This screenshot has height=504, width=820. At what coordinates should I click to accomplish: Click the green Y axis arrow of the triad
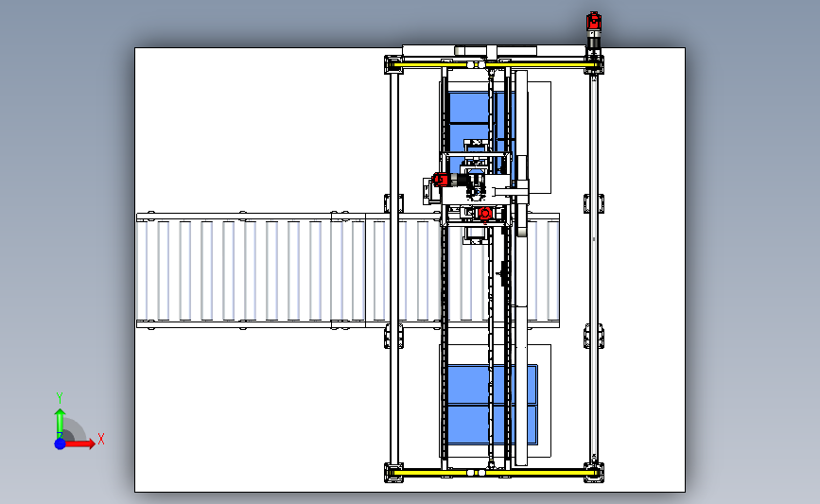[x=60, y=424]
